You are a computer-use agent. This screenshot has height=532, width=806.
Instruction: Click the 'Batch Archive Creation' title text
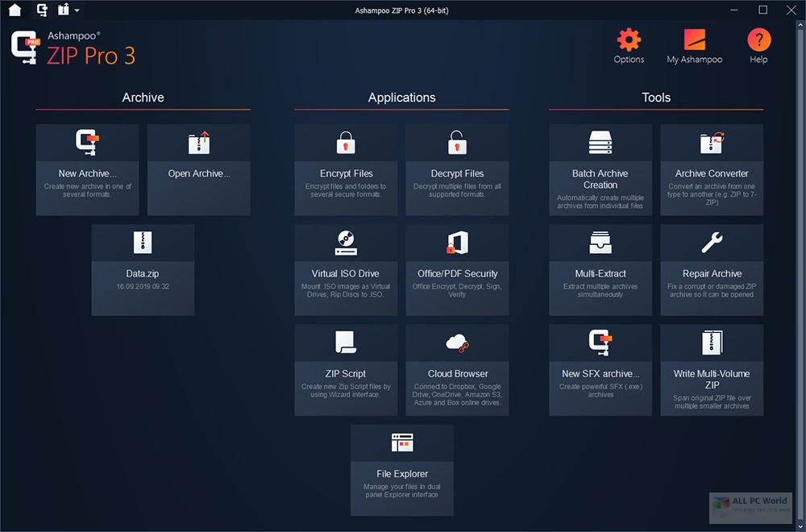600,180
